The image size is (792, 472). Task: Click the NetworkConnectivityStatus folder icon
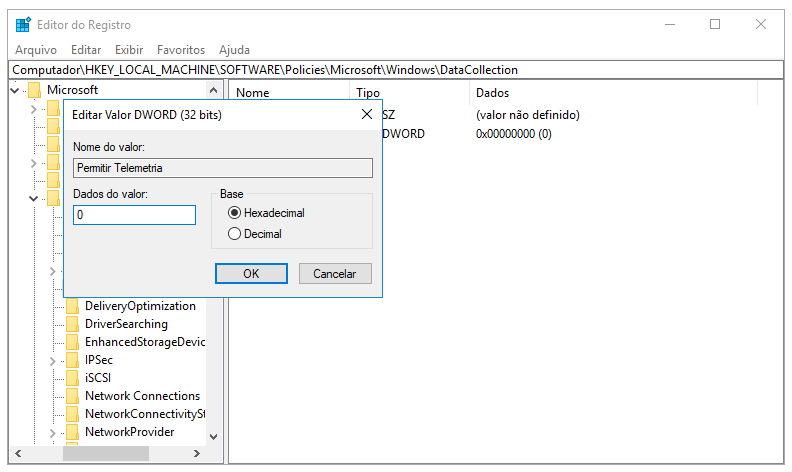(x=72, y=414)
